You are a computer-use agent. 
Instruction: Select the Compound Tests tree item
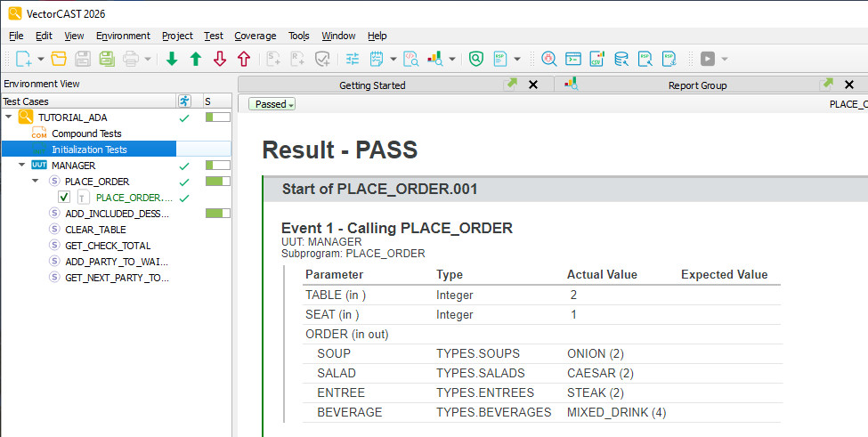point(86,134)
